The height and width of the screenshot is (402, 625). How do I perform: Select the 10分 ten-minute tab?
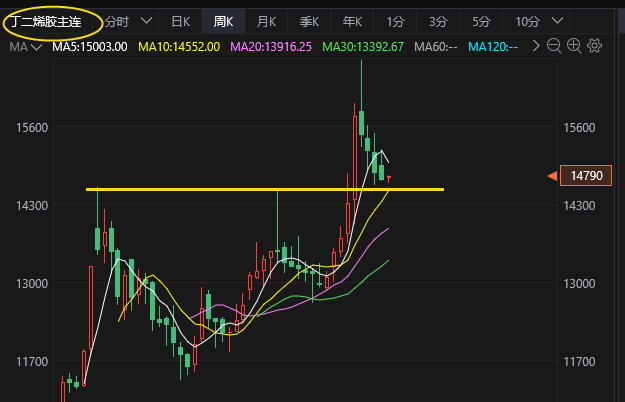click(527, 22)
